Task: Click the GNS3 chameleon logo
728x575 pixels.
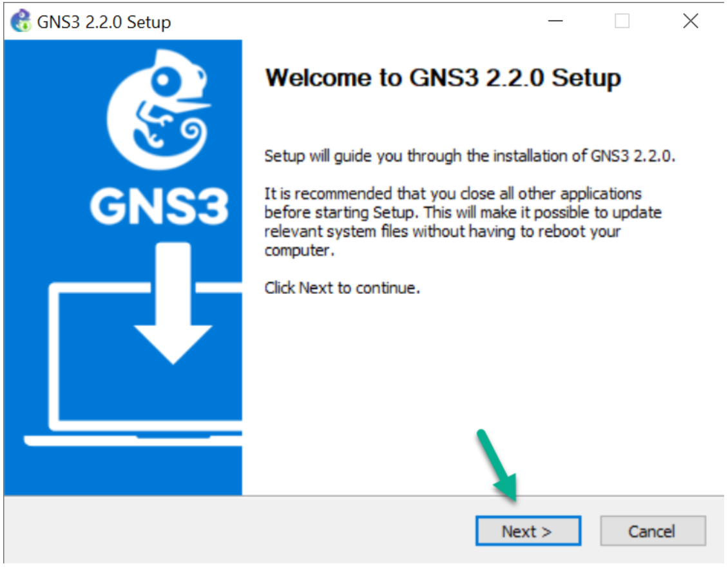Action: click(158, 109)
